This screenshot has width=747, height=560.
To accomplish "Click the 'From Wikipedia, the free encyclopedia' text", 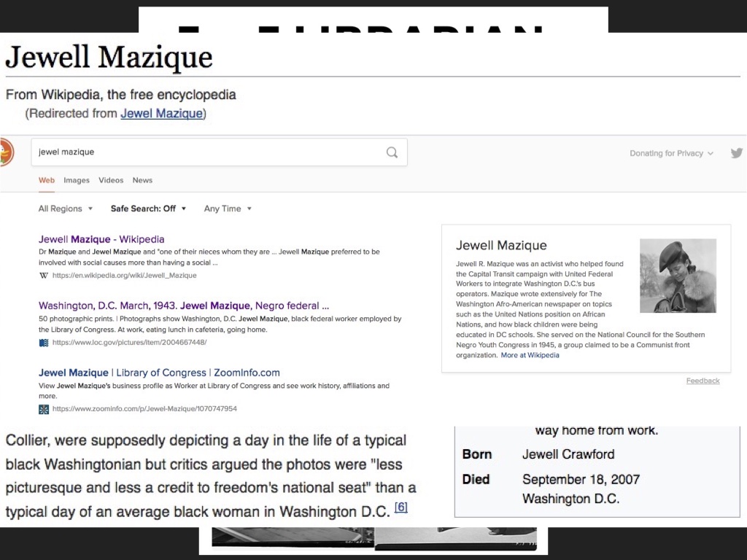I will [121, 95].
